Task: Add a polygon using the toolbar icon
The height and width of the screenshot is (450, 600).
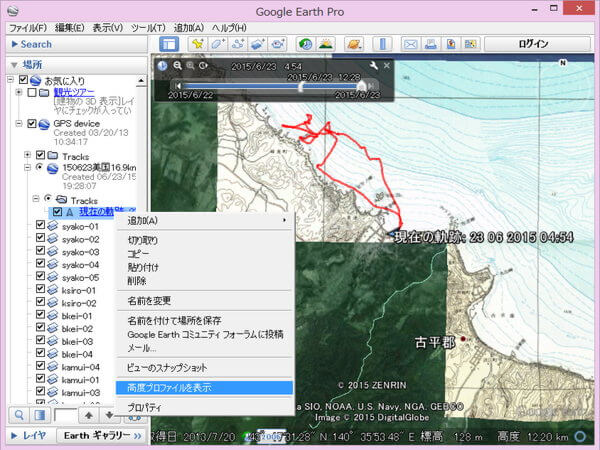Action: coord(218,44)
